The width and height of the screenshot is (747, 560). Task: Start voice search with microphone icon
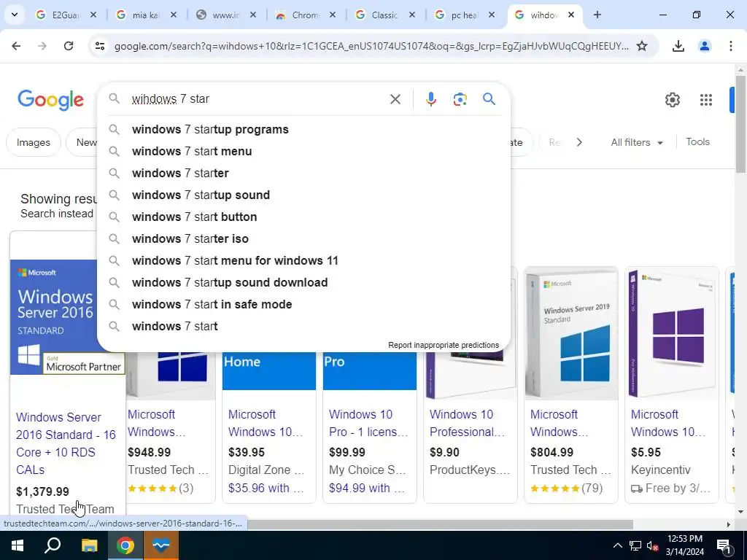pyautogui.click(x=430, y=99)
